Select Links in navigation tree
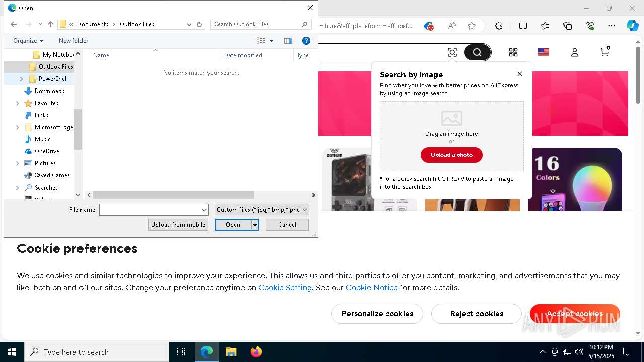 (37, 115)
